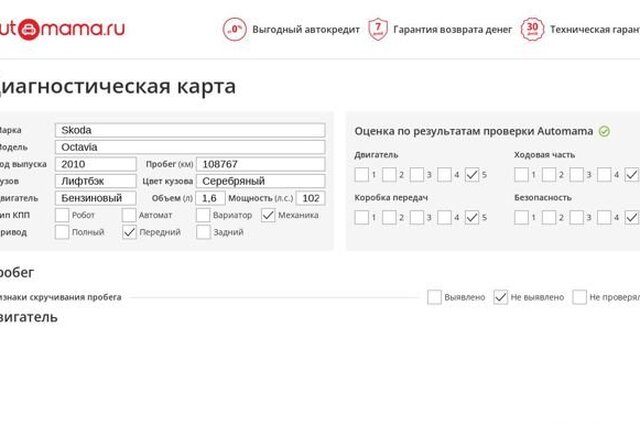Uncheck rating 5 under Двигатель
Viewport: 640px width, 426px height.
tap(472, 175)
